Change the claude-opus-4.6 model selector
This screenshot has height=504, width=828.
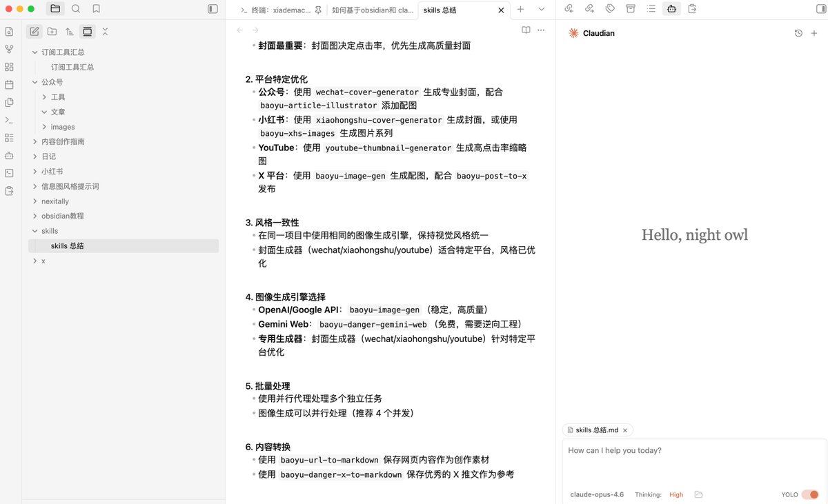[597, 494]
